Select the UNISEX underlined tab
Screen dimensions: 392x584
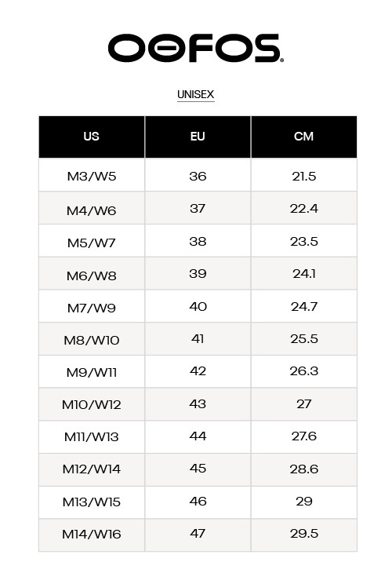(196, 95)
